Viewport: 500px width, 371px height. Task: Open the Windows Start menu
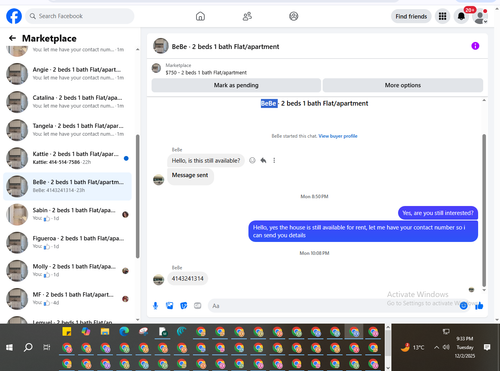[x=9, y=347]
